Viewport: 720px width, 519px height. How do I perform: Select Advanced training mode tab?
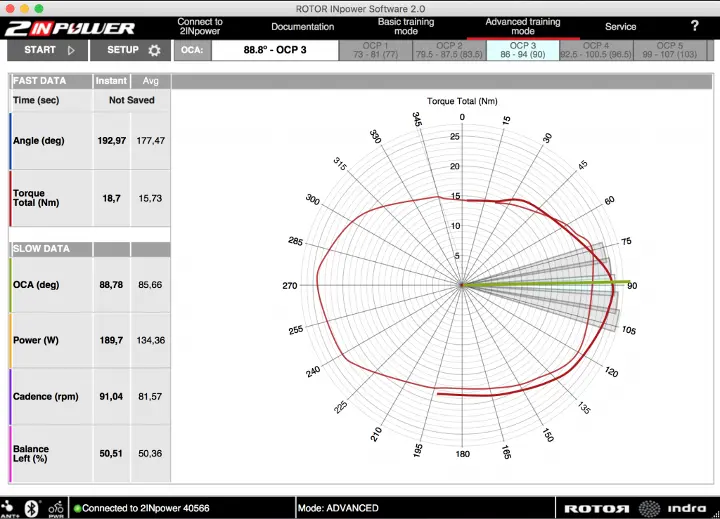[523, 27]
